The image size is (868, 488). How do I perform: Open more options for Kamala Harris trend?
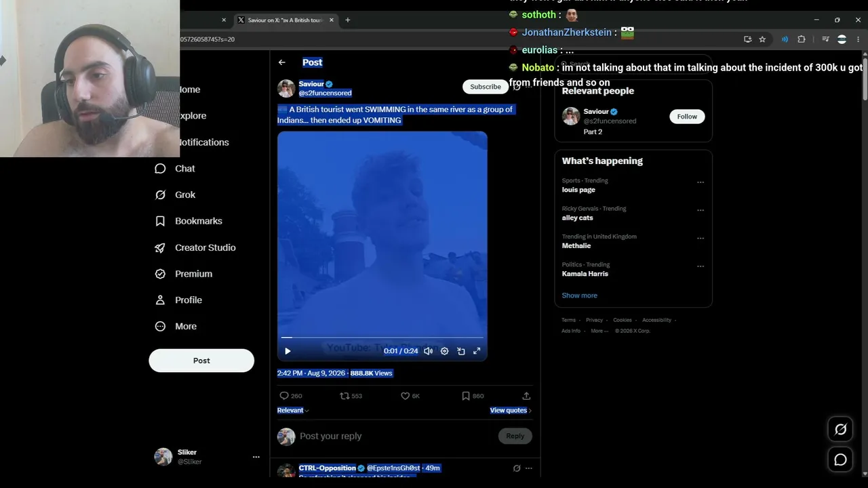[x=701, y=266]
